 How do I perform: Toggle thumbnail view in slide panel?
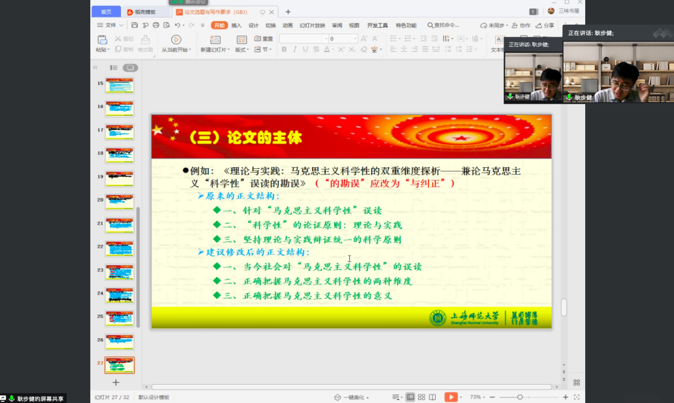coord(130,68)
